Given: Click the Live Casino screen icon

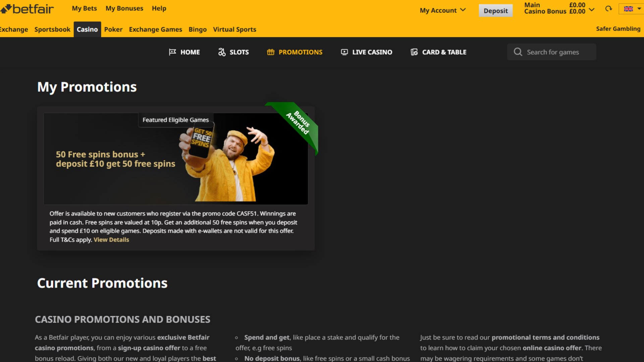Looking at the screenshot, I should pyautogui.click(x=344, y=52).
